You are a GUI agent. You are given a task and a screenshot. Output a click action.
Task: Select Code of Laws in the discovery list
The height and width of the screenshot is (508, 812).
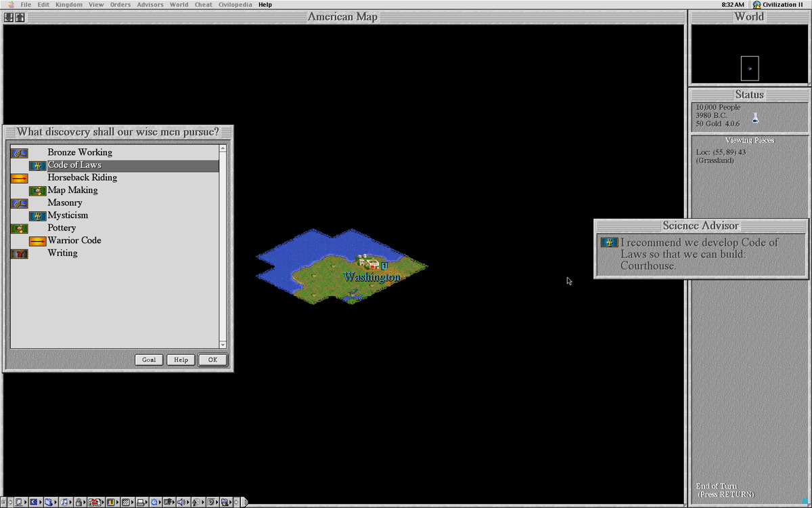coord(114,165)
